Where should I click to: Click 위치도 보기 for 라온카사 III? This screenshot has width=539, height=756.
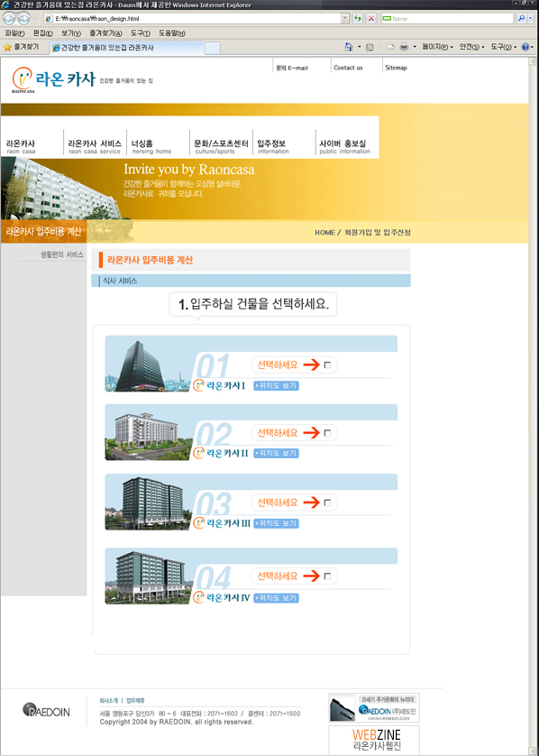276,523
